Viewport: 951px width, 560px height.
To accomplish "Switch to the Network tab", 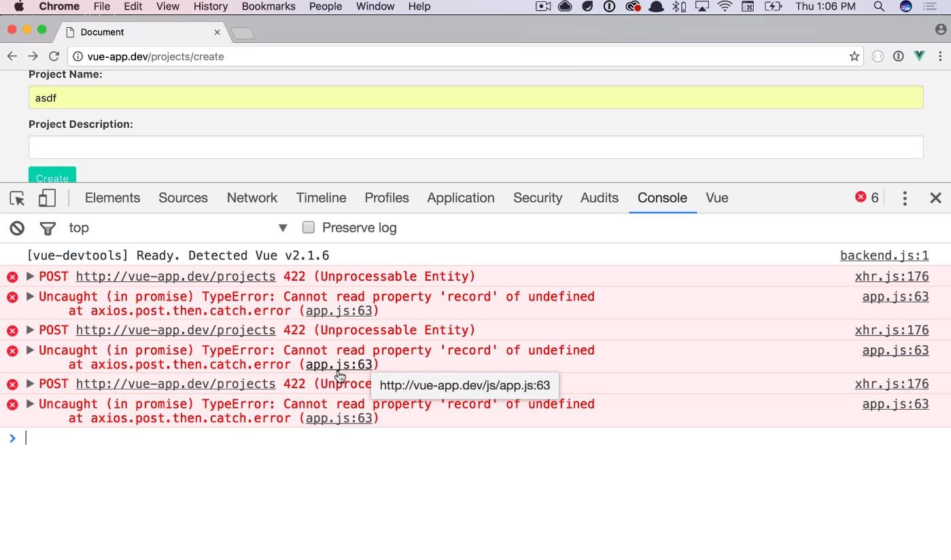I will click(252, 198).
